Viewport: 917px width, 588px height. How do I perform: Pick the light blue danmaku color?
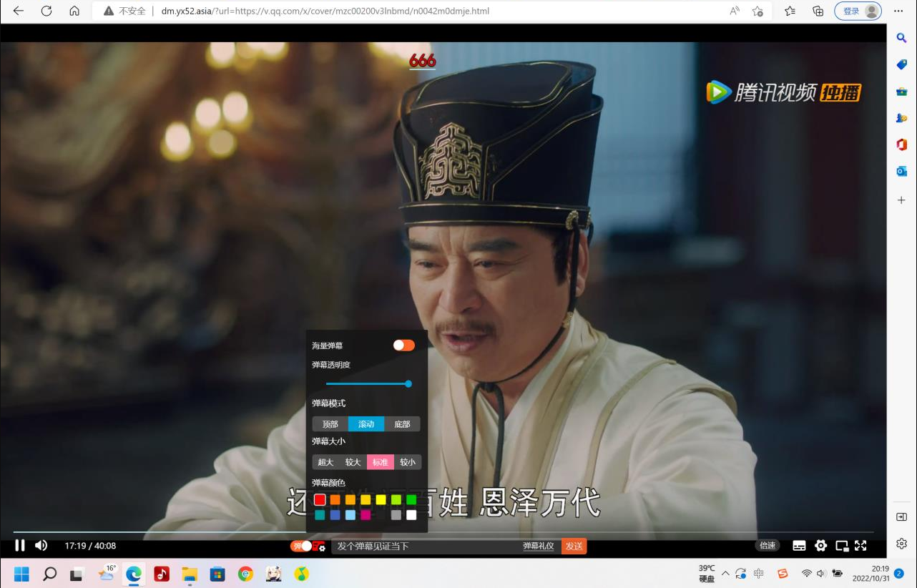click(x=350, y=515)
